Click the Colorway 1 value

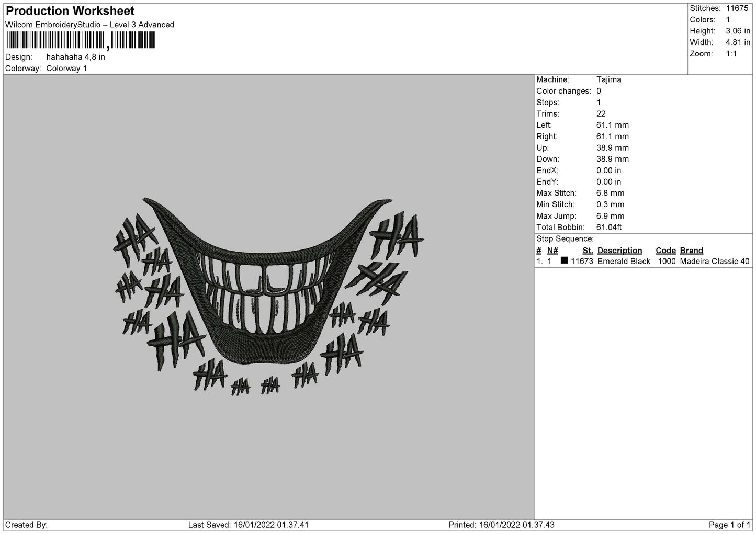[x=66, y=69]
